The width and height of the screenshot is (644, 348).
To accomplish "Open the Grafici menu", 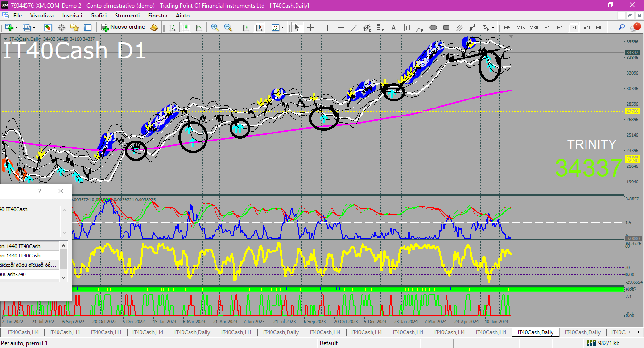I will pyautogui.click(x=99, y=16).
